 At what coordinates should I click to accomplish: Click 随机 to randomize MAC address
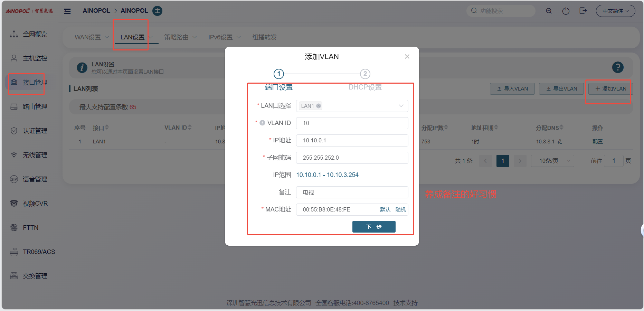point(400,209)
